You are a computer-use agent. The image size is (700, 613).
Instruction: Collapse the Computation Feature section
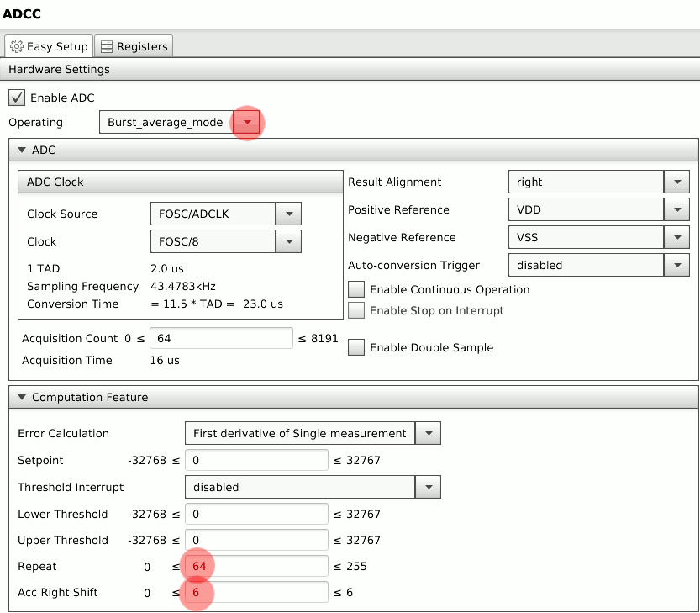(x=22, y=398)
